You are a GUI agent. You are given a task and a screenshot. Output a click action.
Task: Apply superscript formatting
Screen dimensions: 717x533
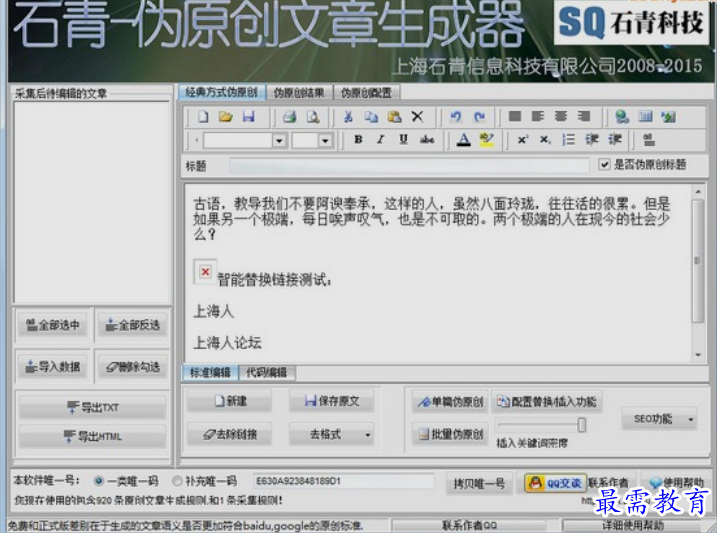coord(522,140)
